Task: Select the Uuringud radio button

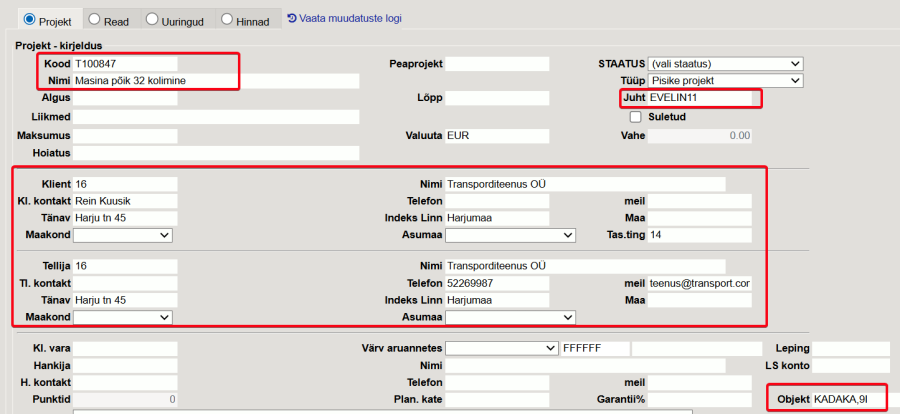Action: point(152,19)
